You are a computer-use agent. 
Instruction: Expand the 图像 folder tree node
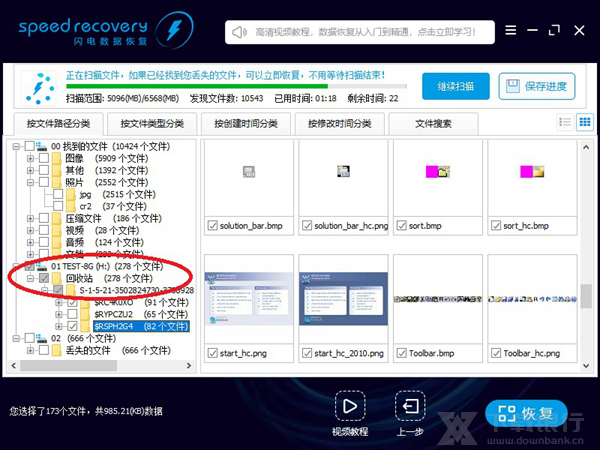[31, 158]
